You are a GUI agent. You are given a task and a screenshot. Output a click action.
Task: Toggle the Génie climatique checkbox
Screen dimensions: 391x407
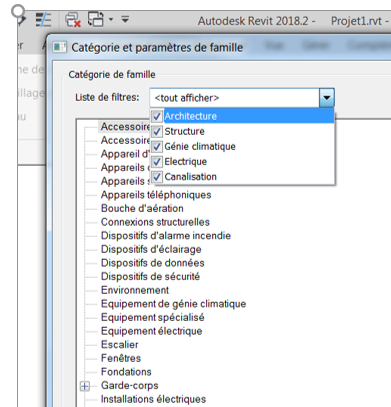tap(157, 146)
